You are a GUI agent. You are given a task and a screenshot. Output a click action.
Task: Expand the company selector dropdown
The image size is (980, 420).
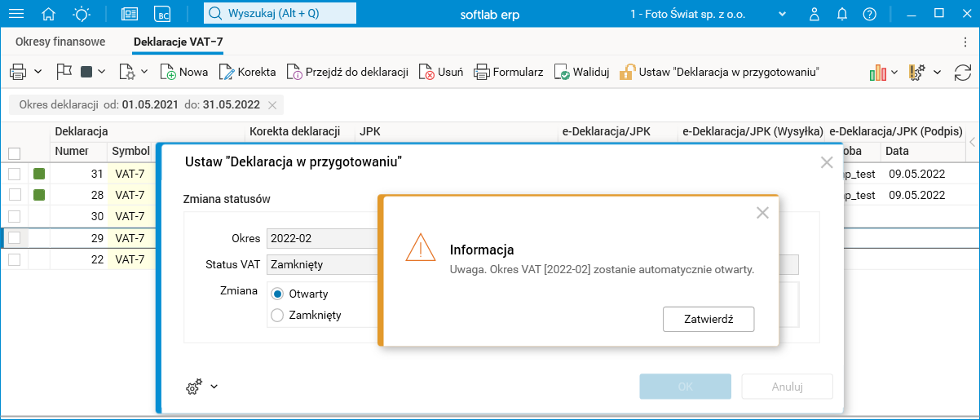782,14
